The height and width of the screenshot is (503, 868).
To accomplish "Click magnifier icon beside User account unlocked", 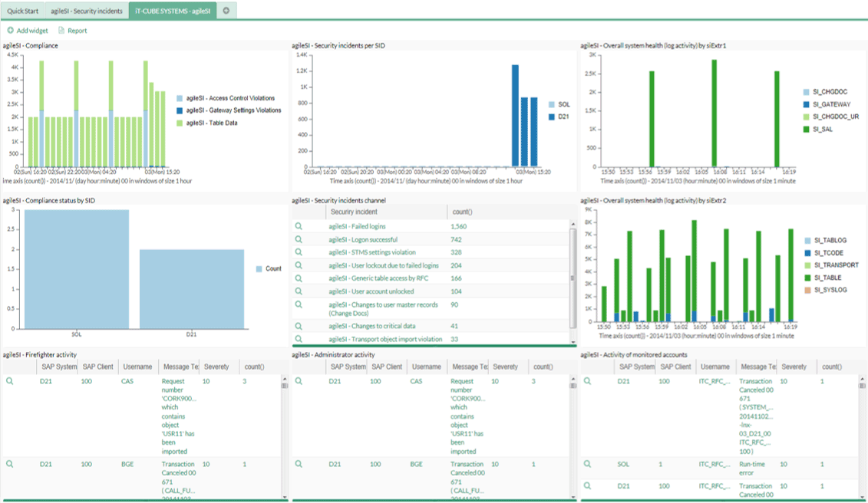I will pos(299,291).
